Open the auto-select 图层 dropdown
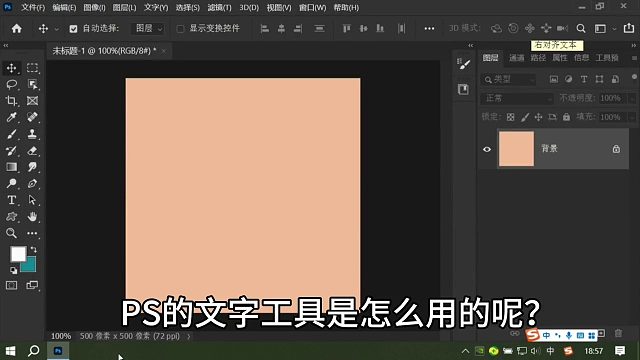 coord(148,28)
